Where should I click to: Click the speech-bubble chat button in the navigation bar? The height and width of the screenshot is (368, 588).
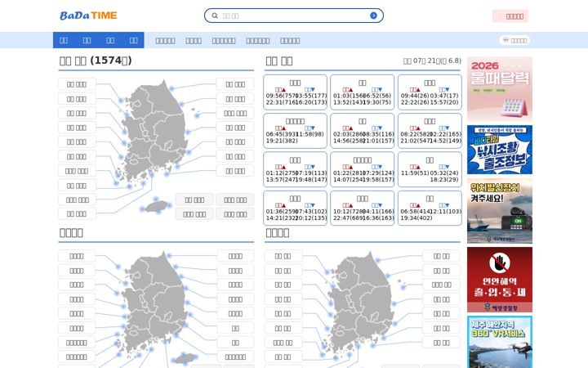click(514, 40)
